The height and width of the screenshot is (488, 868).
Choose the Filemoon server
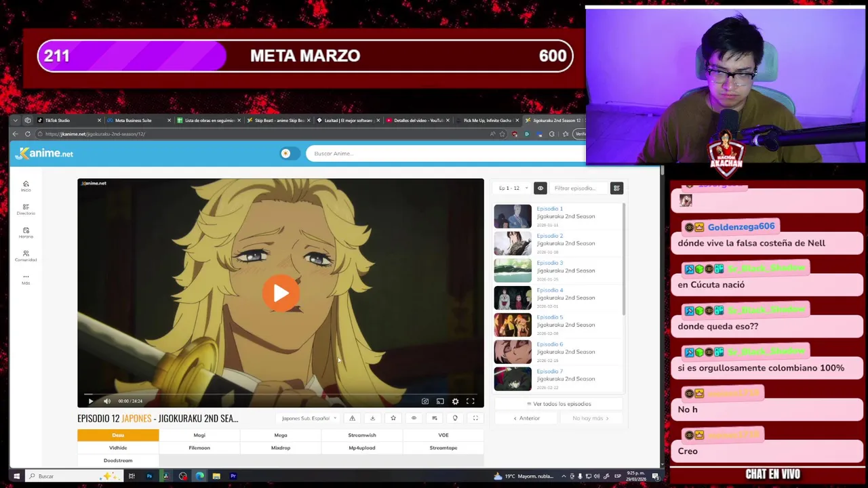coord(199,448)
